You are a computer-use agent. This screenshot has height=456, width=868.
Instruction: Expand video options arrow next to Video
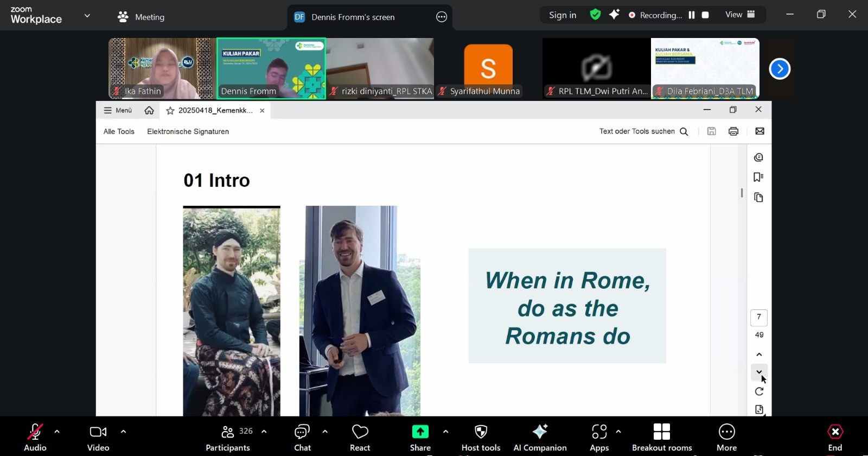123,432
